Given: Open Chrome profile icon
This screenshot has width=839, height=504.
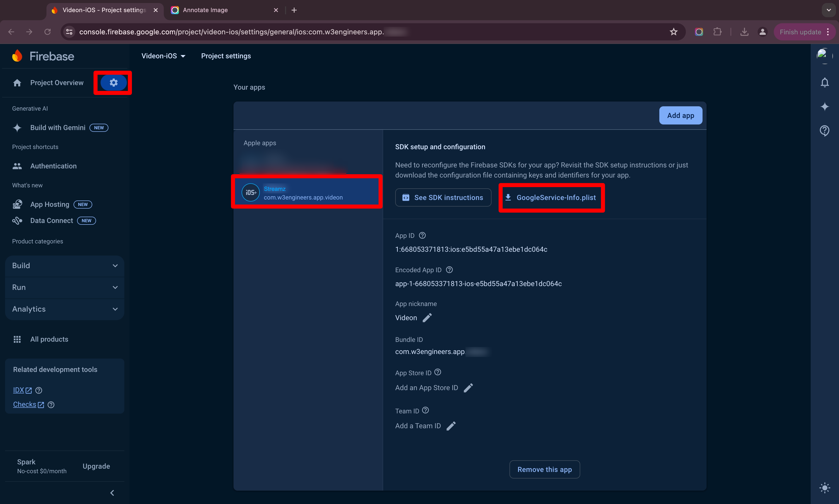Looking at the screenshot, I should point(762,32).
